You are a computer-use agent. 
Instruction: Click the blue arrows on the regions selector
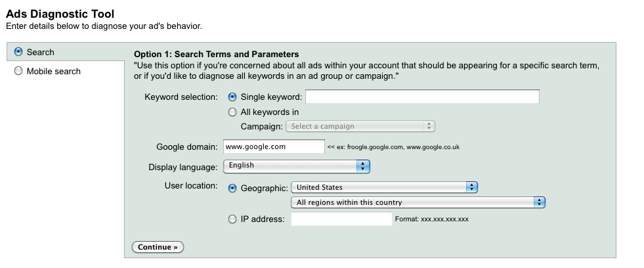tap(539, 202)
